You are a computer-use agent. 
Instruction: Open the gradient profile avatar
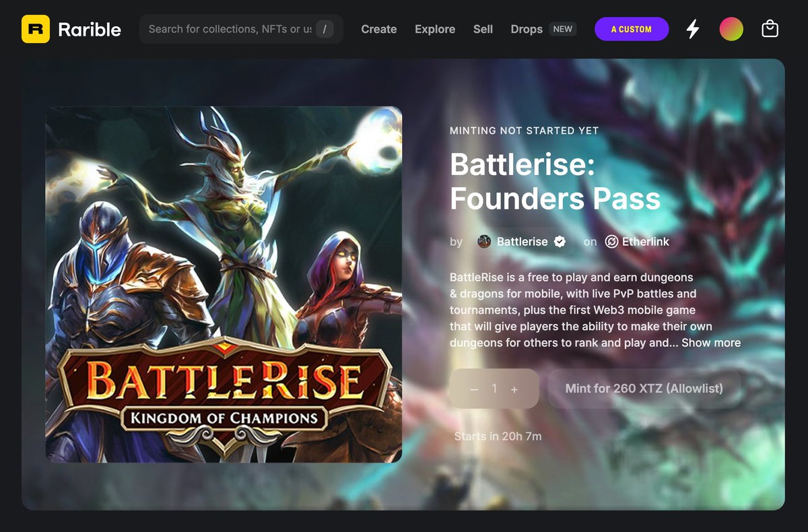(x=731, y=29)
